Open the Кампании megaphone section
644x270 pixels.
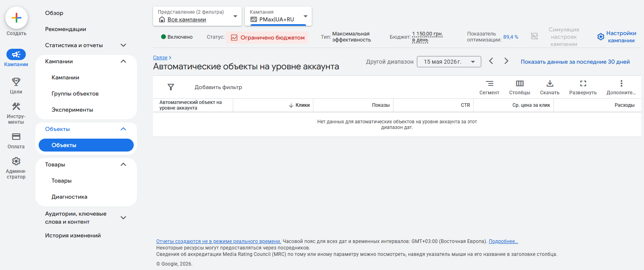pyautogui.click(x=16, y=54)
